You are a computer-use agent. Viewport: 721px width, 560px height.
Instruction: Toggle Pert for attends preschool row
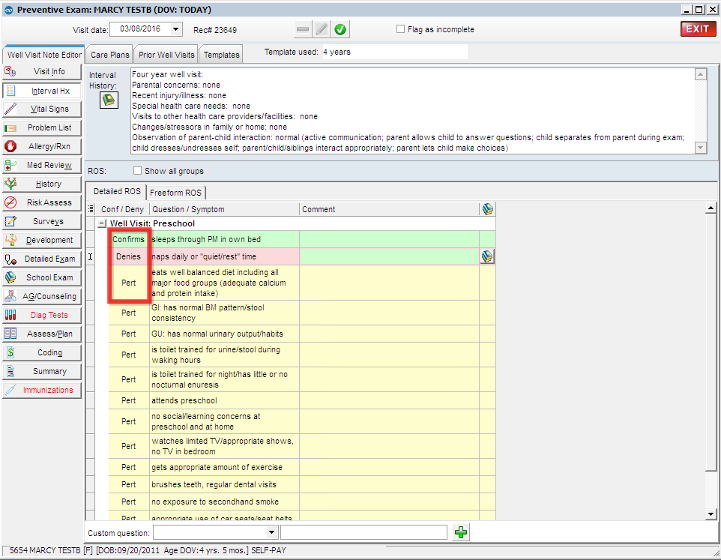pyautogui.click(x=129, y=400)
